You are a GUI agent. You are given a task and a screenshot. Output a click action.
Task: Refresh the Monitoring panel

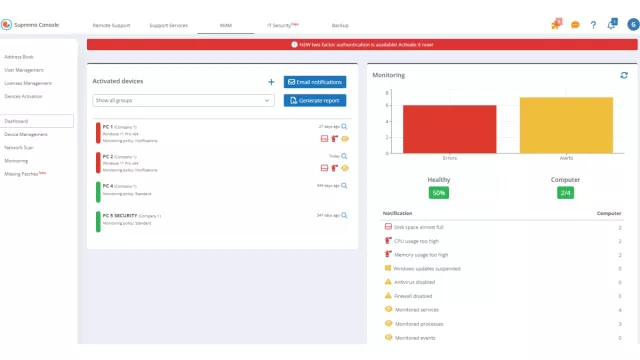(624, 76)
